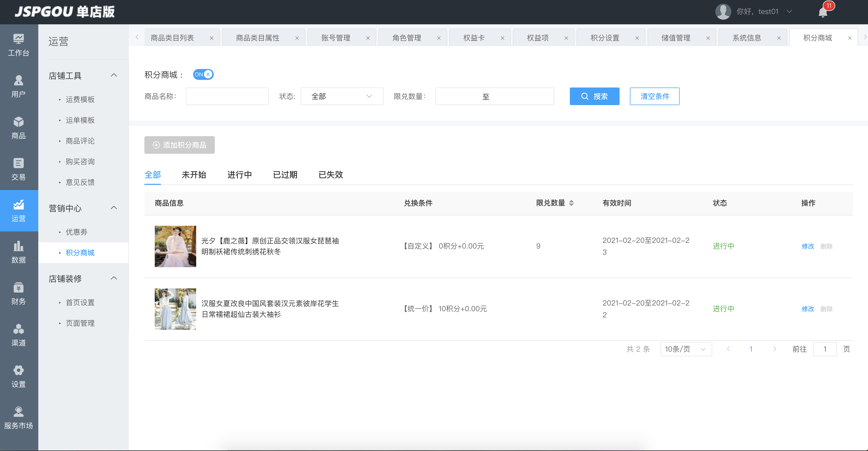The image size is (868, 451).
Task: Switch to the 已失效 filter tab
Action: [x=330, y=174]
